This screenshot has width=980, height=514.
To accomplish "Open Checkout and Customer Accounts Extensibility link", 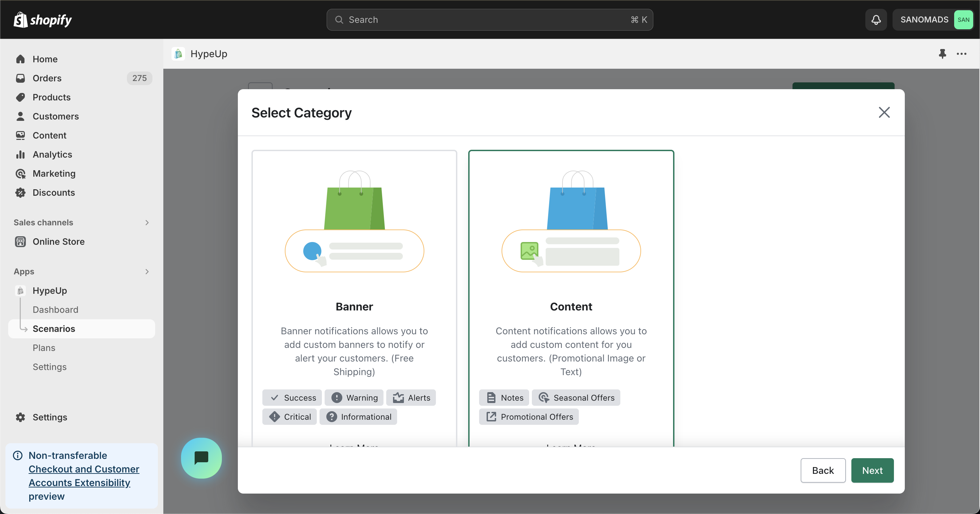I will (84, 476).
